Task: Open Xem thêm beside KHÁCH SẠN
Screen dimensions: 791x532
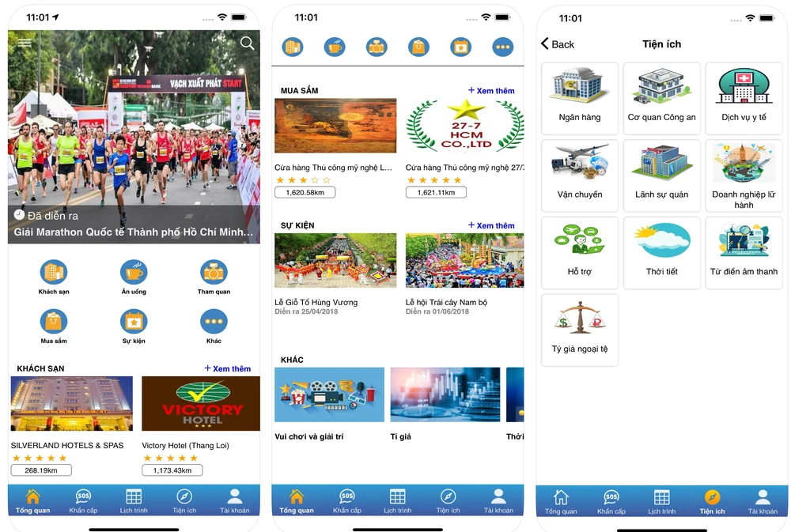Action: 228,368
